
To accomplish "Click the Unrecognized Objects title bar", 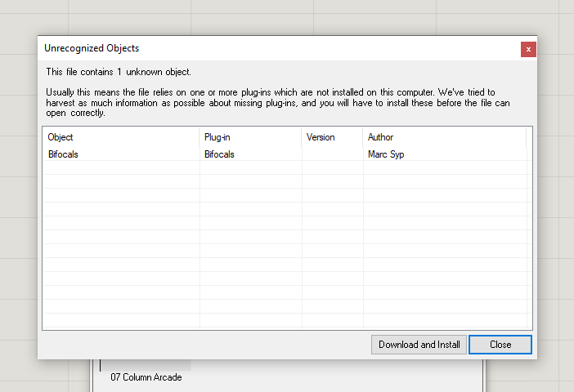I will tap(245, 49).
